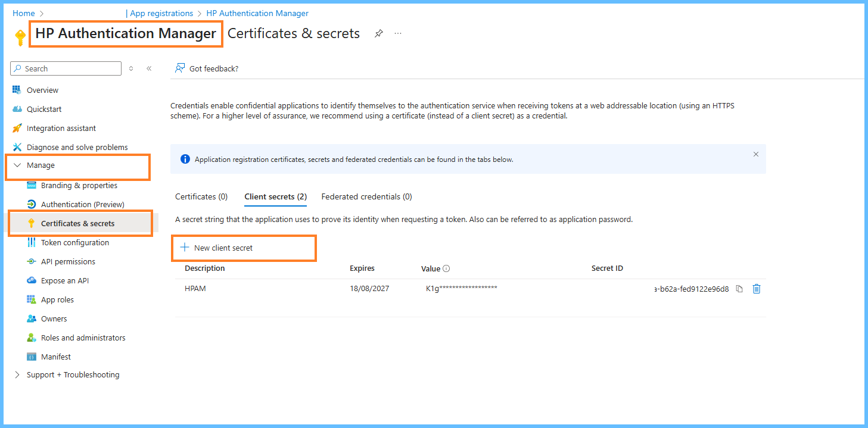
Task: Click the Certificates & secrets key icon in sidebar
Action: tap(31, 223)
